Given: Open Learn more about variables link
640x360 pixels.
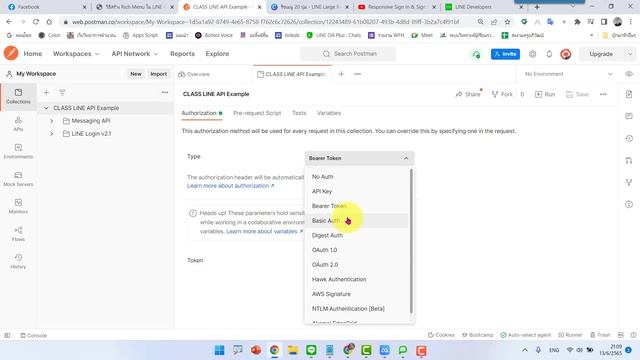Looking at the screenshot, I should point(264,231).
